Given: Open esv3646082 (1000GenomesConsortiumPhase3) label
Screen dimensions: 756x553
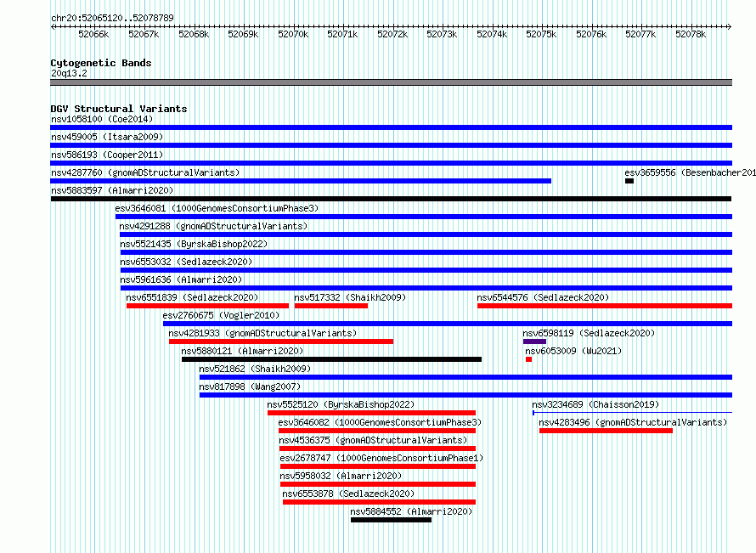Looking at the screenshot, I should [x=380, y=422].
